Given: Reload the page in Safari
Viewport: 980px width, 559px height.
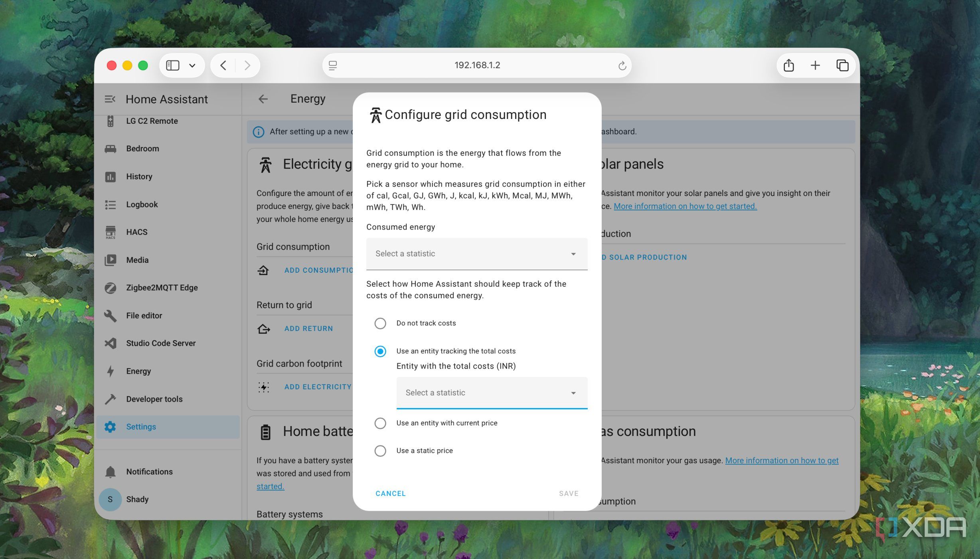Looking at the screenshot, I should click(x=622, y=65).
